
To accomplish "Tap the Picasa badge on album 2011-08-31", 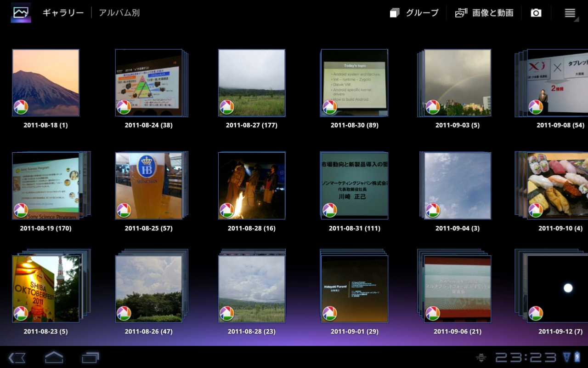I will [x=329, y=210].
